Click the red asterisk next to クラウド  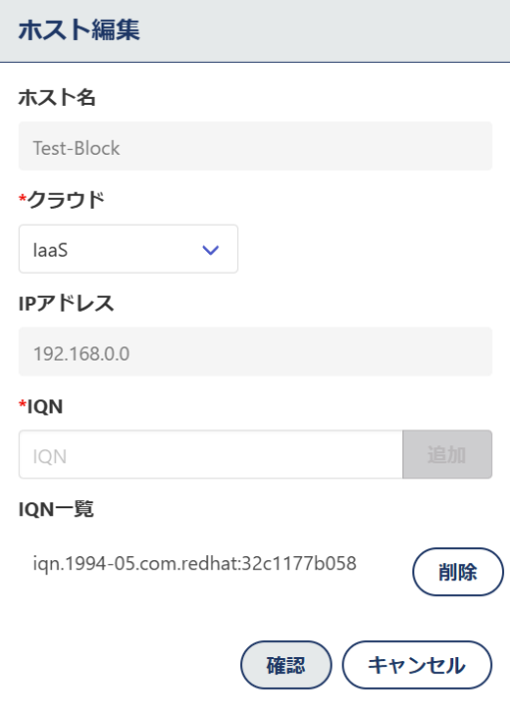click(x=23, y=197)
